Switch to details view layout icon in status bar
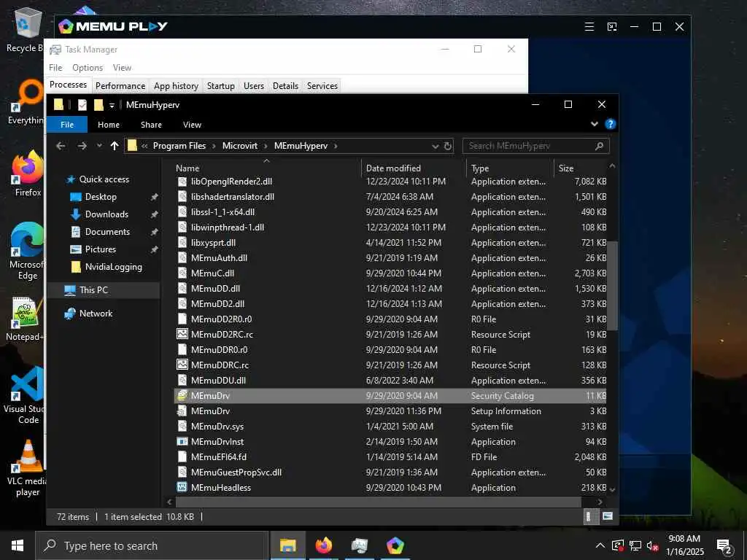This screenshot has height=560, width=747. click(x=589, y=517)
